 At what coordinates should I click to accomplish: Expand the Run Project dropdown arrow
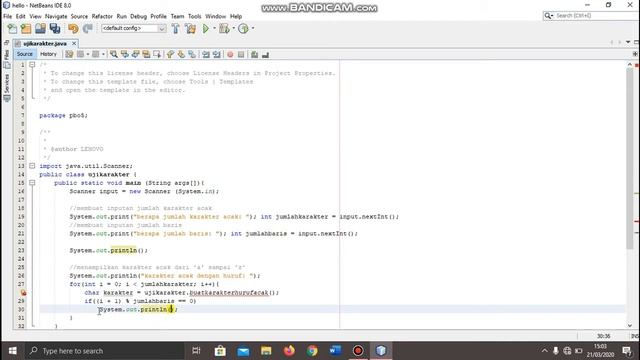[x=214, y=29]
